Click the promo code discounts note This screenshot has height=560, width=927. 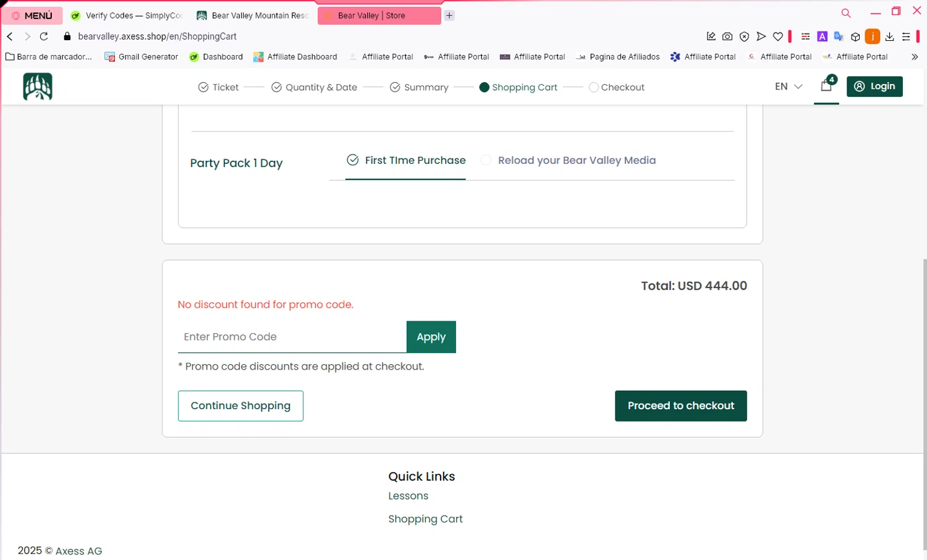301,367
